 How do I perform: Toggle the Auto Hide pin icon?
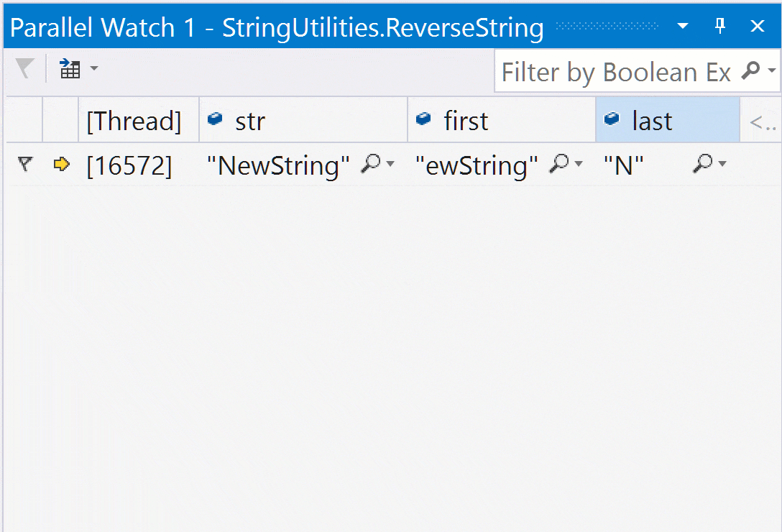(720, 27)
